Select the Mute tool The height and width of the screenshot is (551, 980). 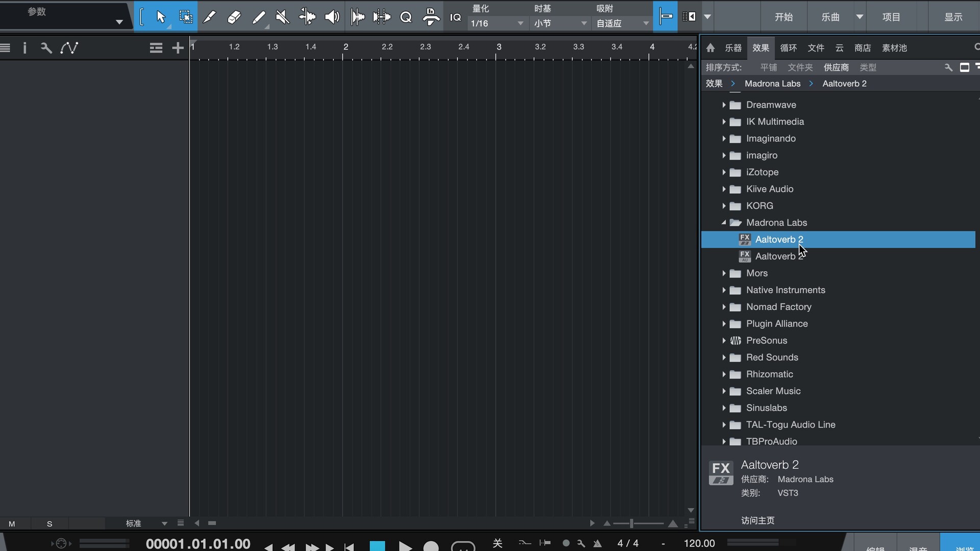coord(282,17)
